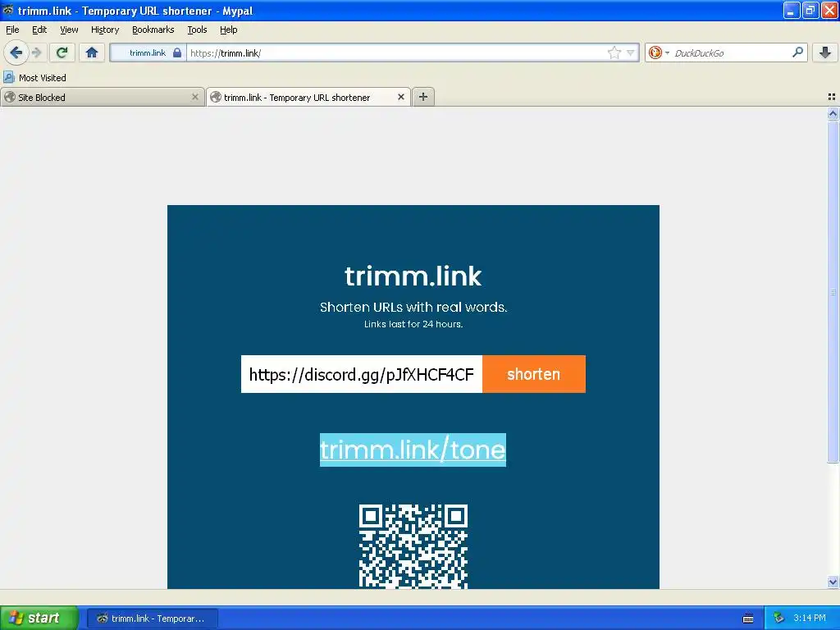The width and height of the screenshot is (840, 630).
Task: Click the Links last for 24 hours text
Action: pos(413,324)
